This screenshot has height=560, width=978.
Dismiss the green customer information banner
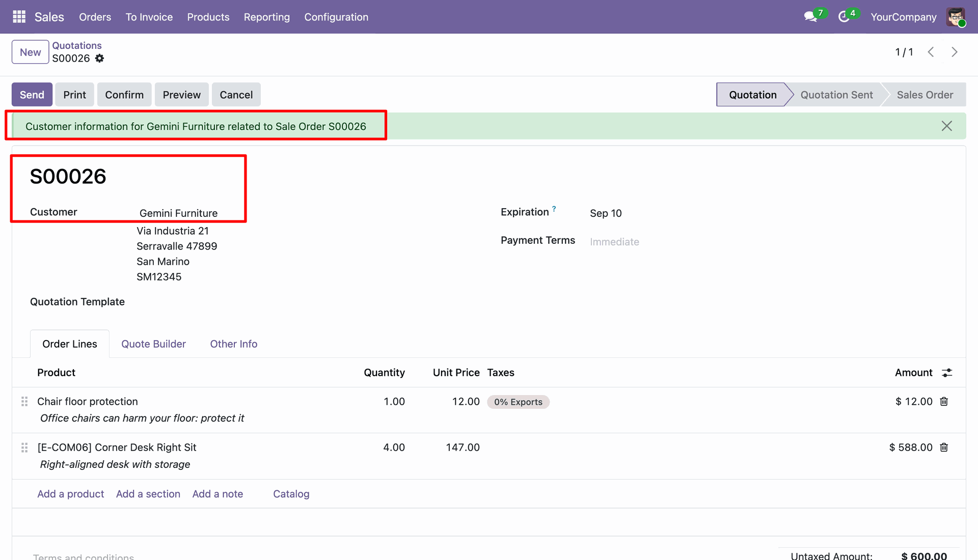947,126
